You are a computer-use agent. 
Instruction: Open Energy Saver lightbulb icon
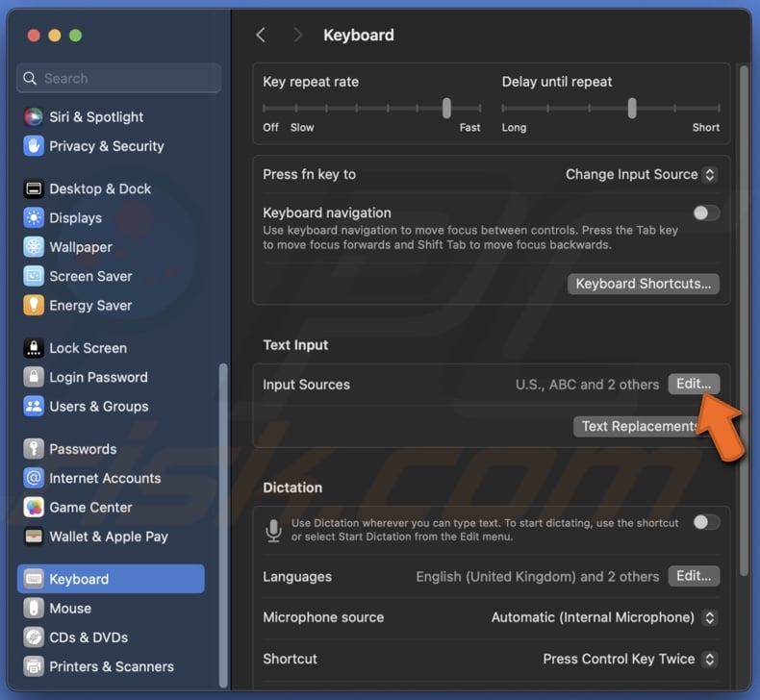pyautogui.click(x=34, y=306)
